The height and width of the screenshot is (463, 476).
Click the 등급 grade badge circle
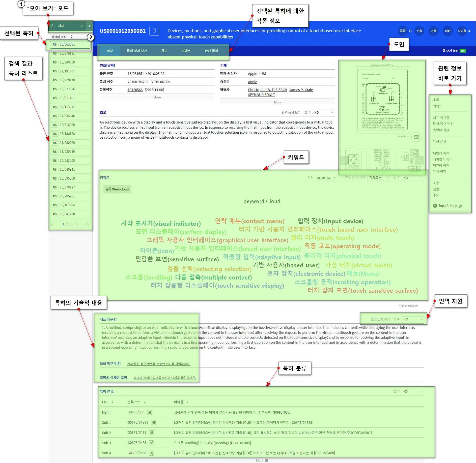(x=403, y=31)
